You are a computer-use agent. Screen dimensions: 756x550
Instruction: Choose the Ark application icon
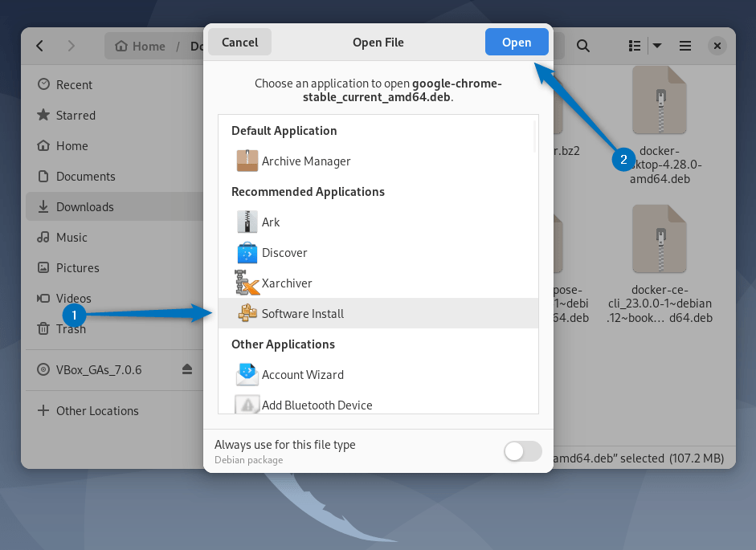247,222
